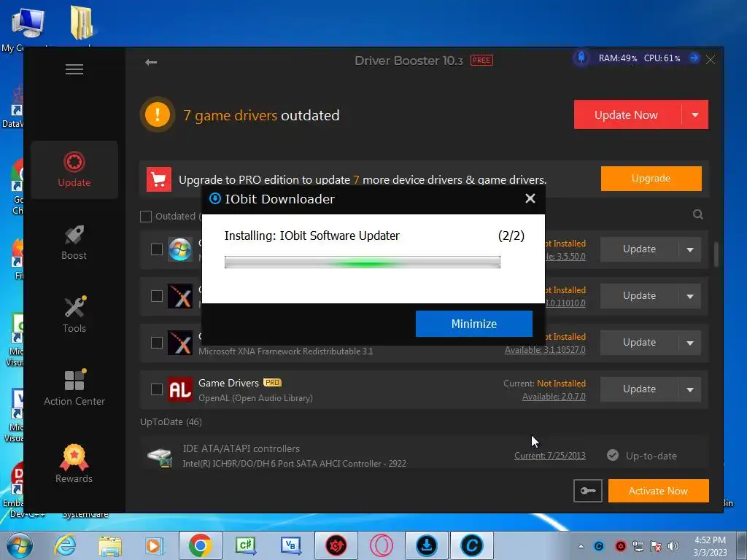The width and height of the screenshot is (747, 560).
Task: Minimize the IObit Downloader dialog
Action: [474, 324]
